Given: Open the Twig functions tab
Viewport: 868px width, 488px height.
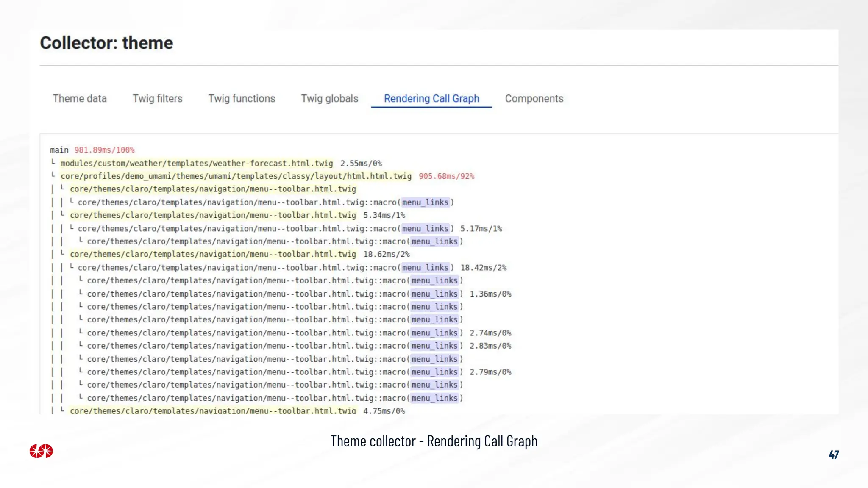Looking at the screenshot, I should tap(242, 99).
